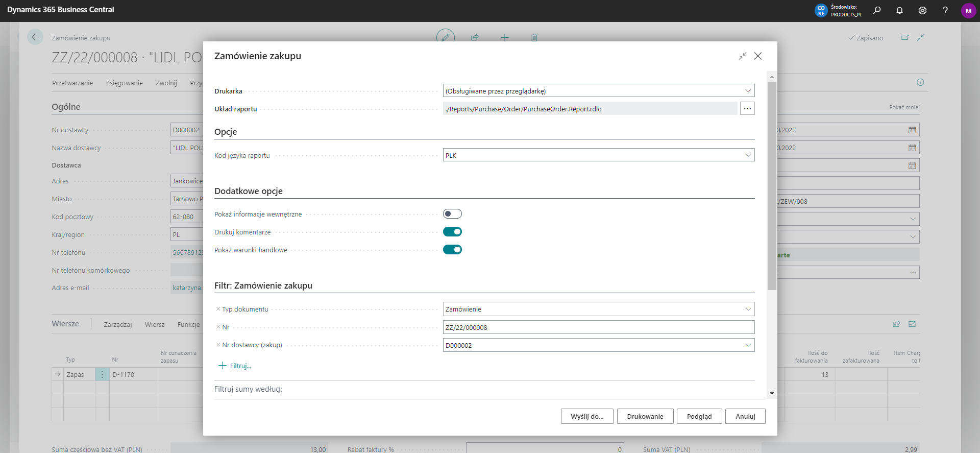Screen dimensions: 980x453
Task: Turn off Pokaż warunki handlowe toggle
Action: click(452, 250)
